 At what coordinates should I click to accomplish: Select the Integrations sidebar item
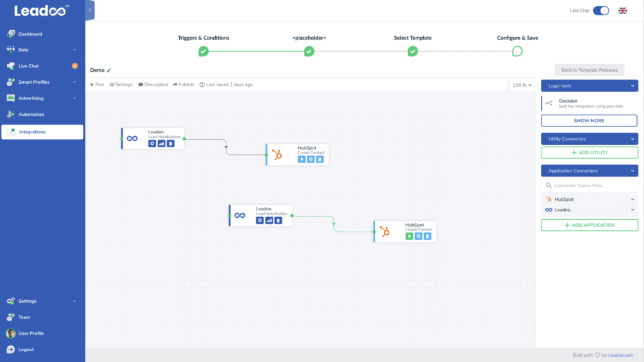click(x=42, y=132)
